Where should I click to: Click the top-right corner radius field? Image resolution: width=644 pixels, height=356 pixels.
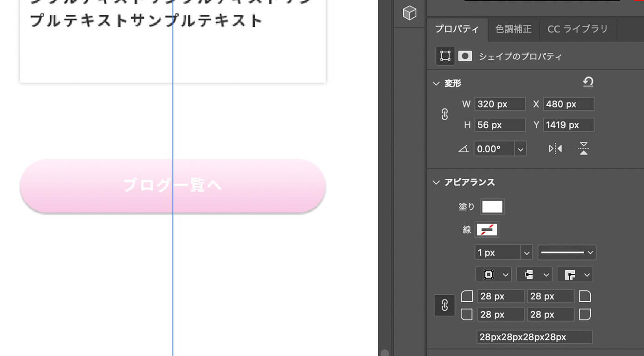(551, 296)
